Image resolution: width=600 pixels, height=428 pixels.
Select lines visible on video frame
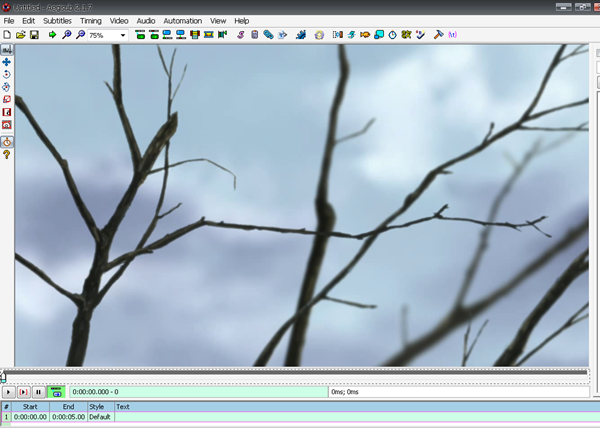tap(195, 35)
